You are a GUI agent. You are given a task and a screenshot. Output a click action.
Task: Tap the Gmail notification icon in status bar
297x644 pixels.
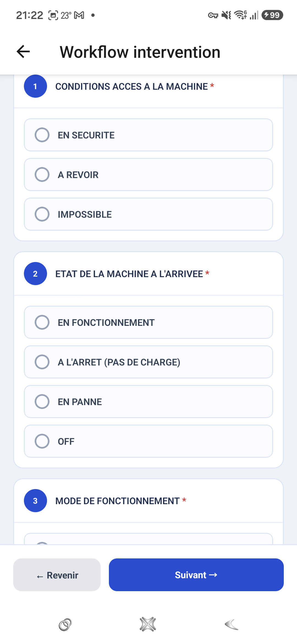click(79, 15)
